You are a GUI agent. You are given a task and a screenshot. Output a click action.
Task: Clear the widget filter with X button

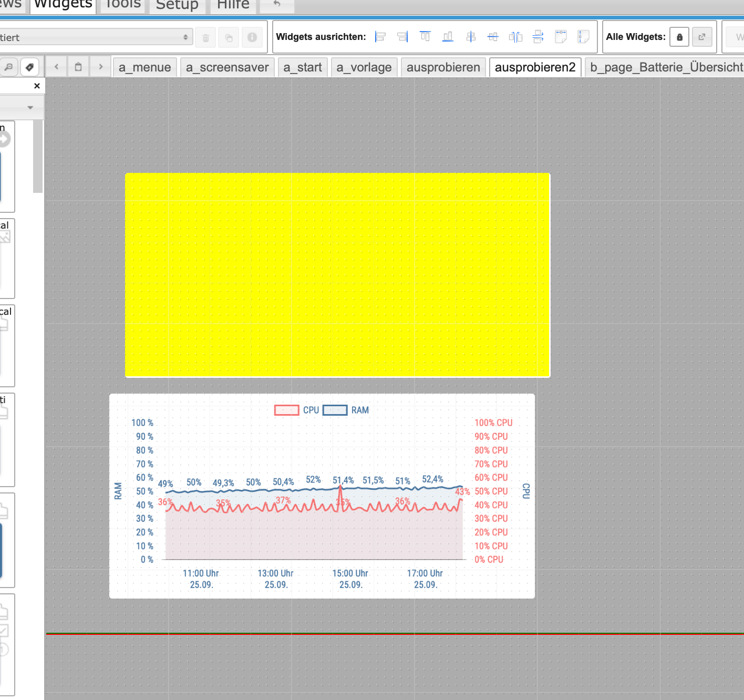point(37,86)
